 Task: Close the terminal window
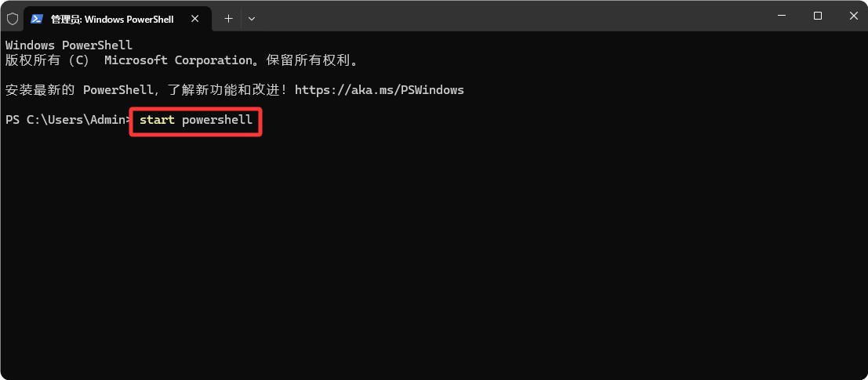853,16
